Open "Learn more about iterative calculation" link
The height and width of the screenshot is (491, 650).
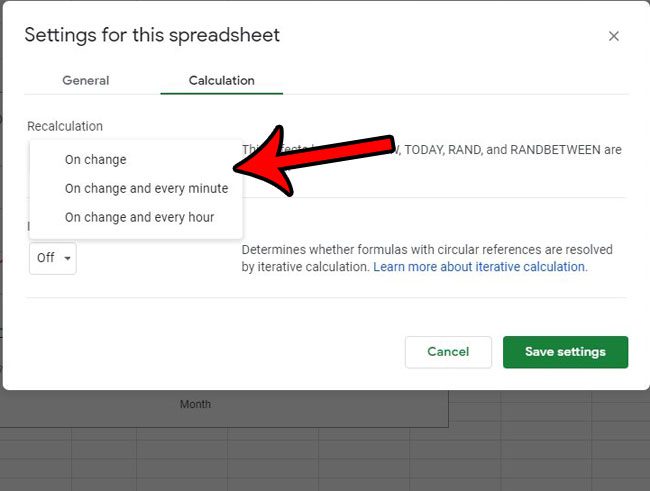[480, 267]
